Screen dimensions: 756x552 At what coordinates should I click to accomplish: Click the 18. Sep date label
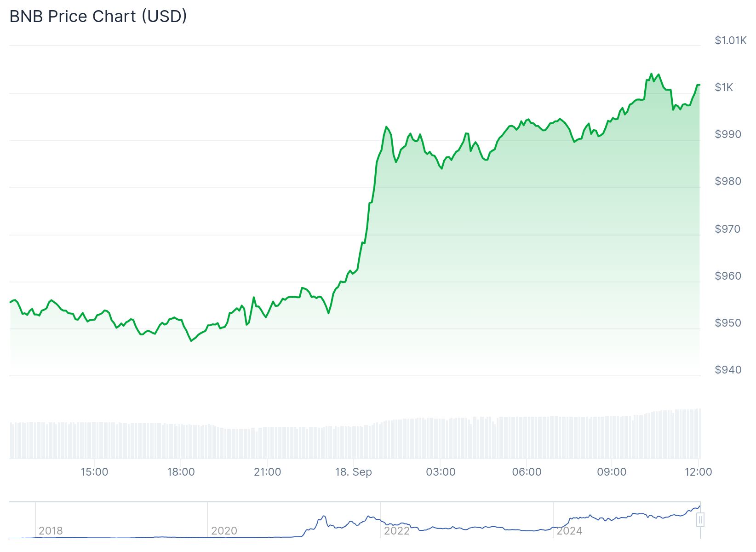tap(353, 472)
